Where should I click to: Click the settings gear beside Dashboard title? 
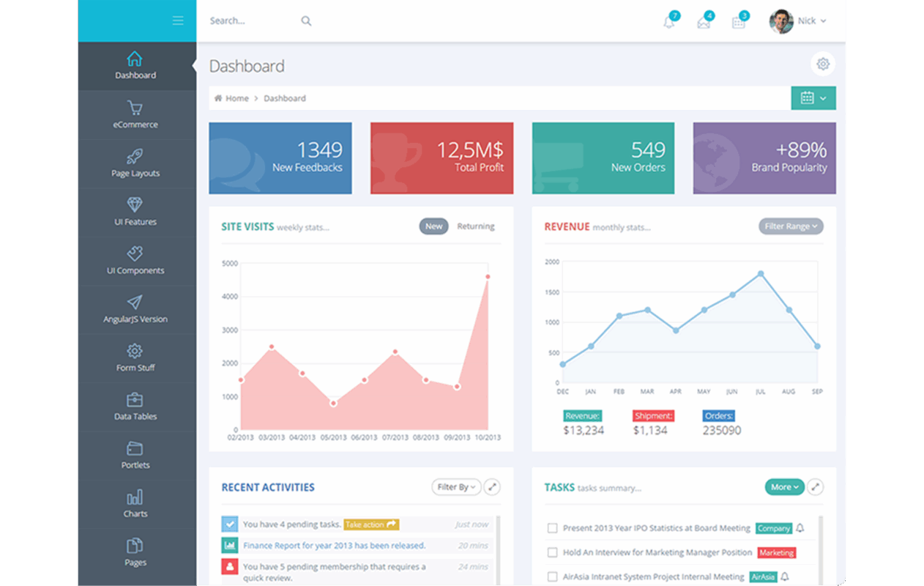click(823, 64)
